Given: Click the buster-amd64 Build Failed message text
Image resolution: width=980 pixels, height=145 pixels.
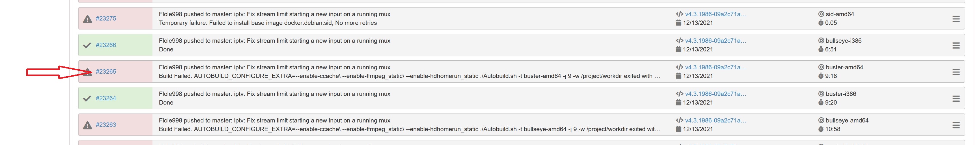Looking at the screenshot, I should coord(409,76).
